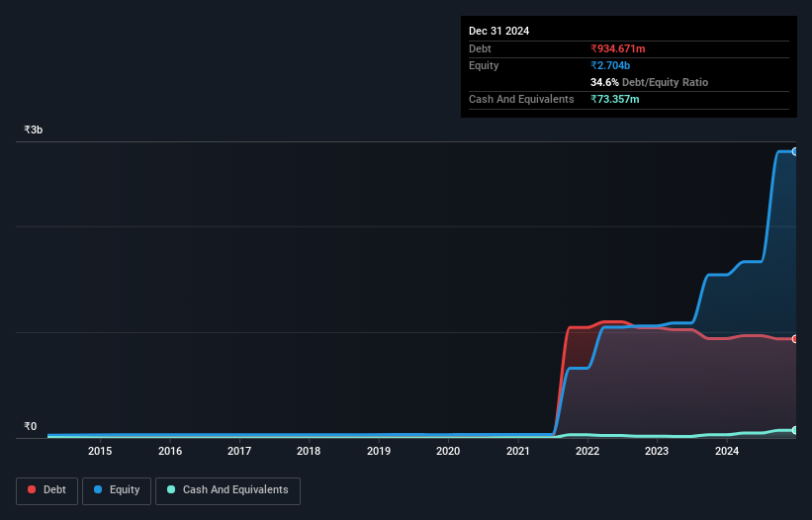Click the blue Equity end-point marker

795,151
